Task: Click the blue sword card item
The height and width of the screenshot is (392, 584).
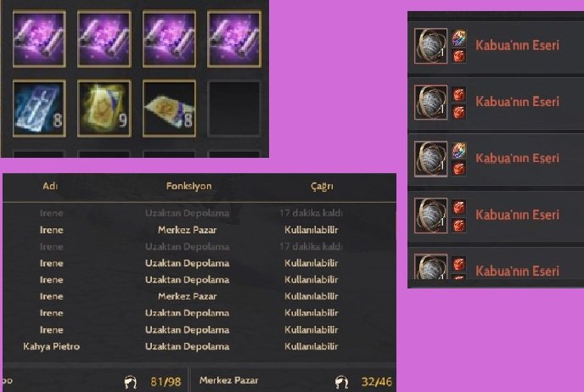Action: point(39,109)
